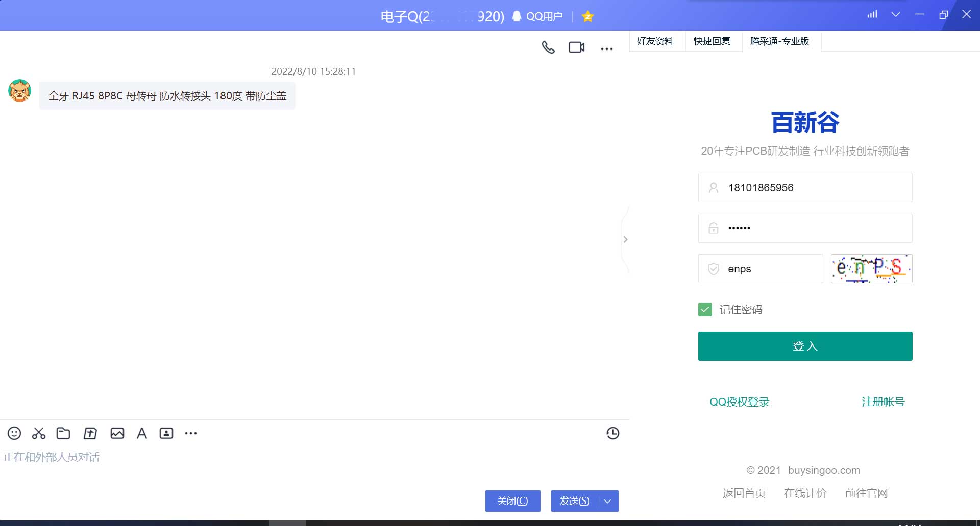This screenshot has height=526, width=980.
Task: Switch to the 腾采通-专业版 tab
Action: point(779,41)
